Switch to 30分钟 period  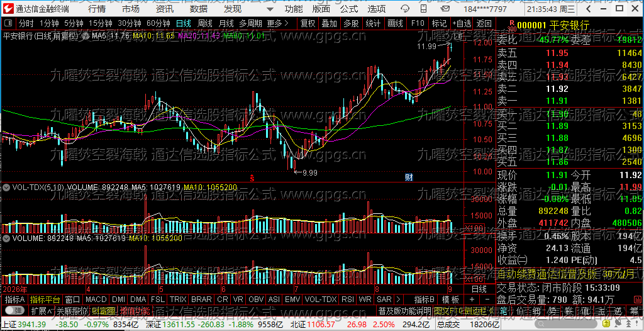130,24
